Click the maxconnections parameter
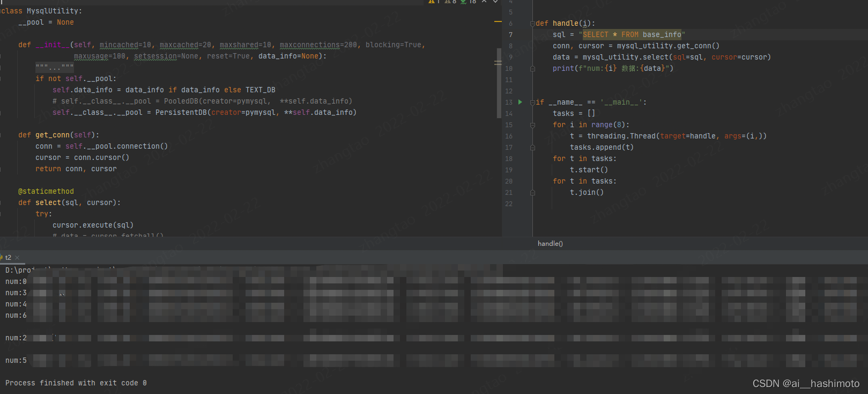The width and height of the screenshot is (868, 394). [x=310, y=45]
